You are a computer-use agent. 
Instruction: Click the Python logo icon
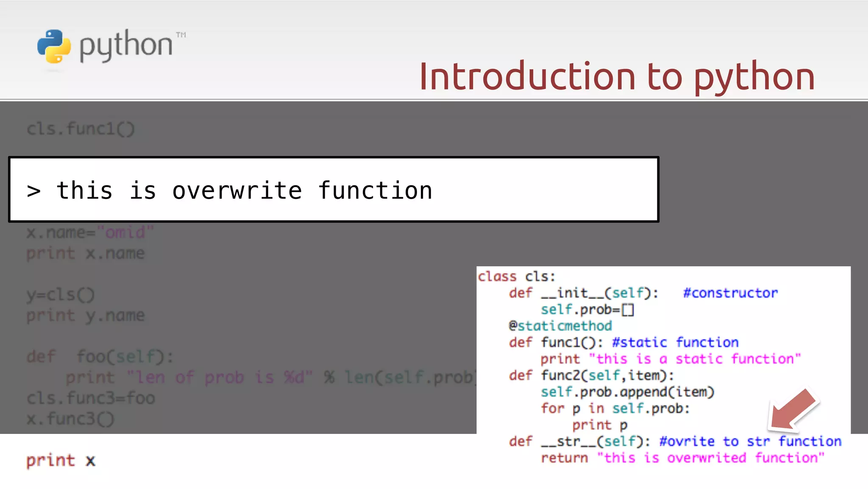tap(54, 46)
